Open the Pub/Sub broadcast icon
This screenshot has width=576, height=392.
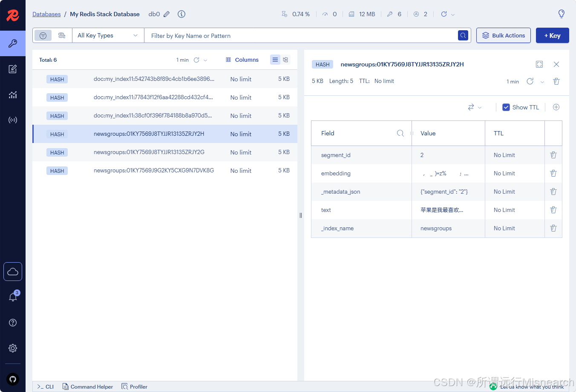[x=13, y=120]
